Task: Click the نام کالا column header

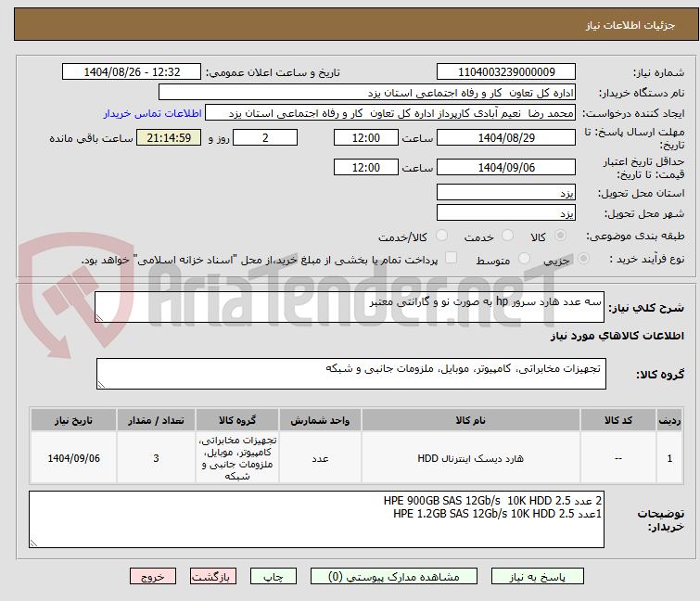Action: 471,420
